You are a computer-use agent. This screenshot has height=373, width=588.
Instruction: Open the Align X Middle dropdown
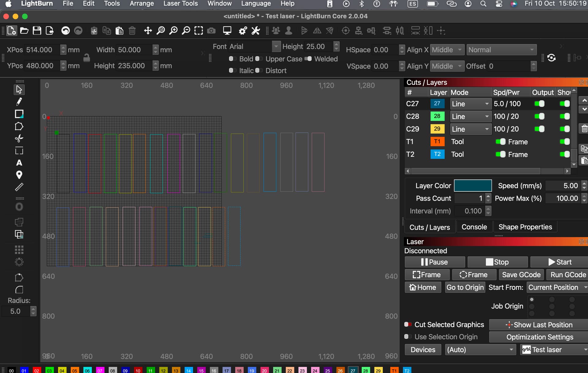[447, 50]
